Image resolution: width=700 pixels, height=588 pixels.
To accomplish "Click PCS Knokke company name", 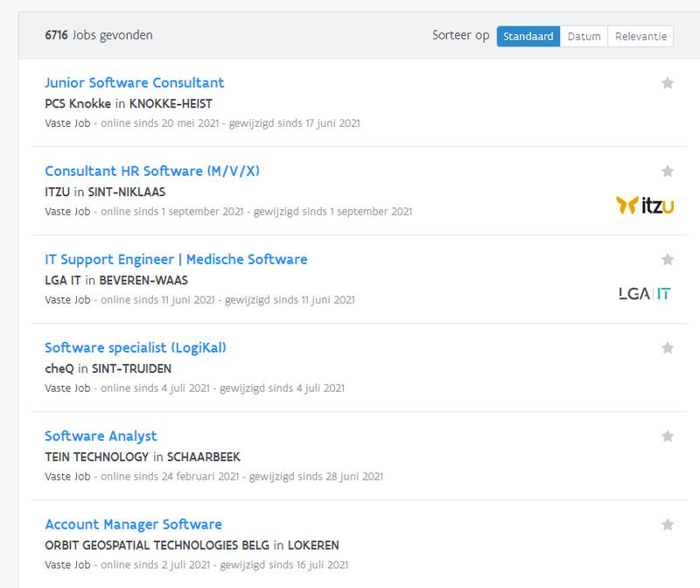I will coord(78,103).
